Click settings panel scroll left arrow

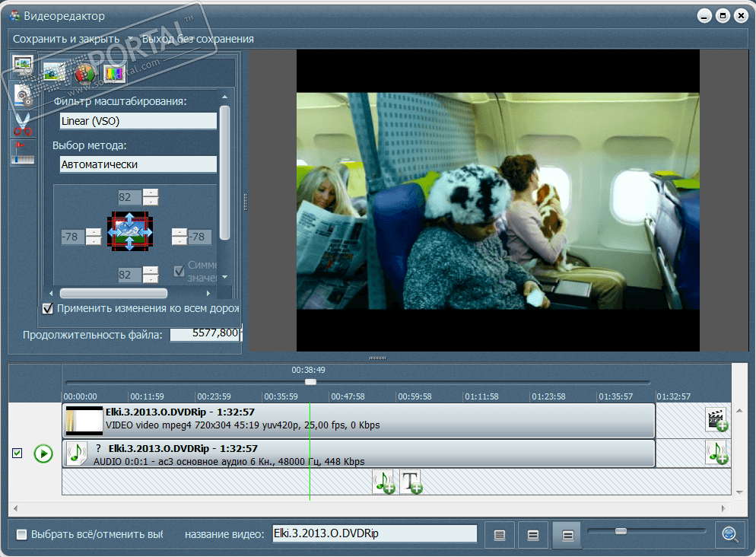(x=52, y=293)
